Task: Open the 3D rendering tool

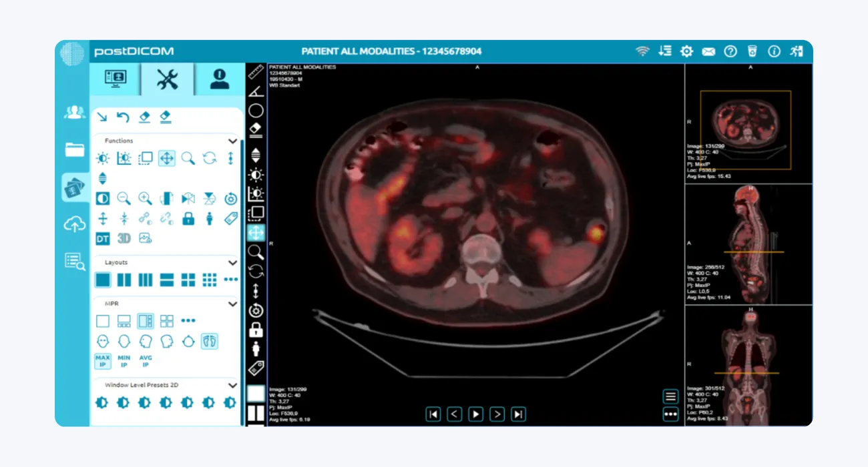Action: (x=124, y=238)
